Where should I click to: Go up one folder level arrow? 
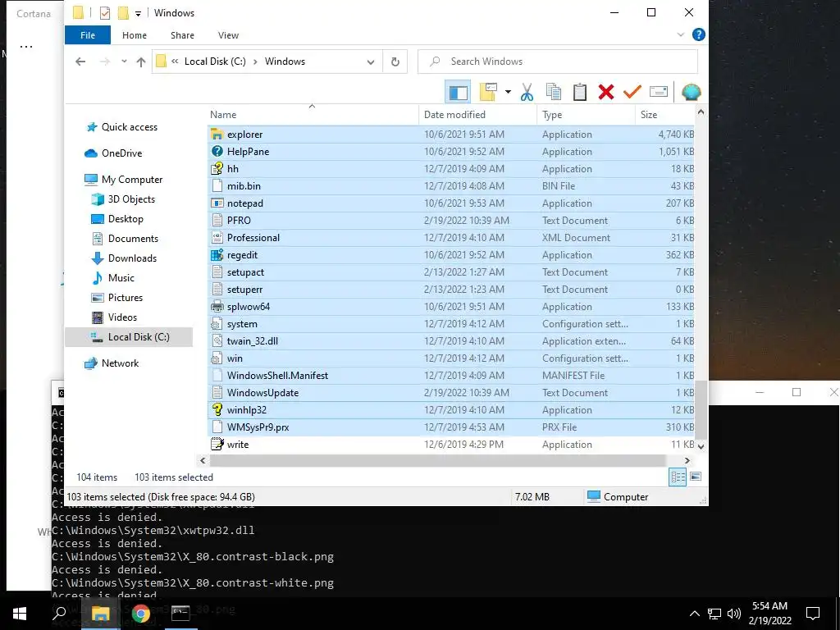point(141,62)
